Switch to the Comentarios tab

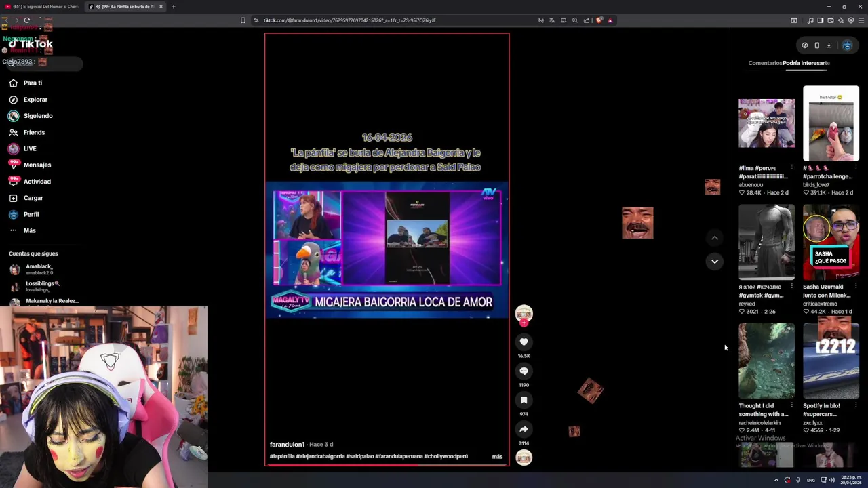click(765, 63)
